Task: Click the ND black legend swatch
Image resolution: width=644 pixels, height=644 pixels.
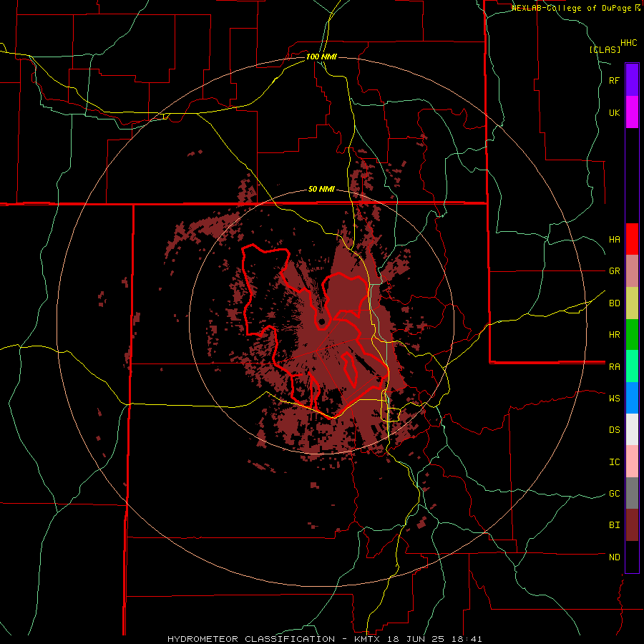Action: point(632,557)
